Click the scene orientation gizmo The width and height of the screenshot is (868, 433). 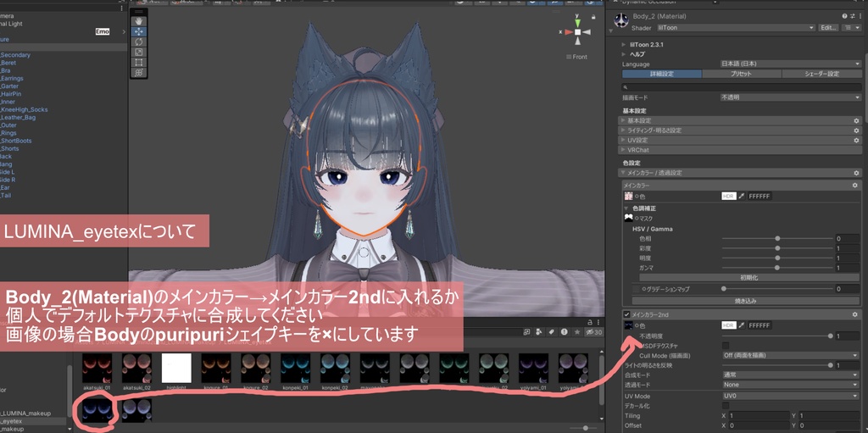coord(577,32)
